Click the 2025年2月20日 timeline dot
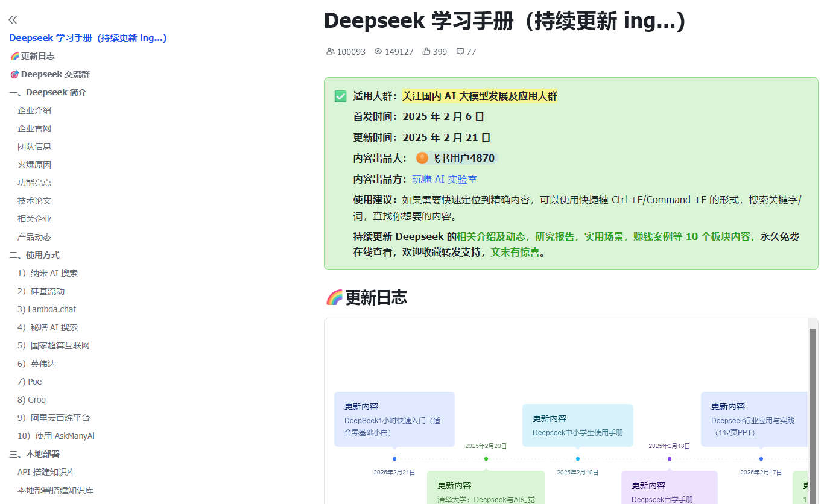The width and height of the screenshot is (830, 504). click(x=486, y=459)
